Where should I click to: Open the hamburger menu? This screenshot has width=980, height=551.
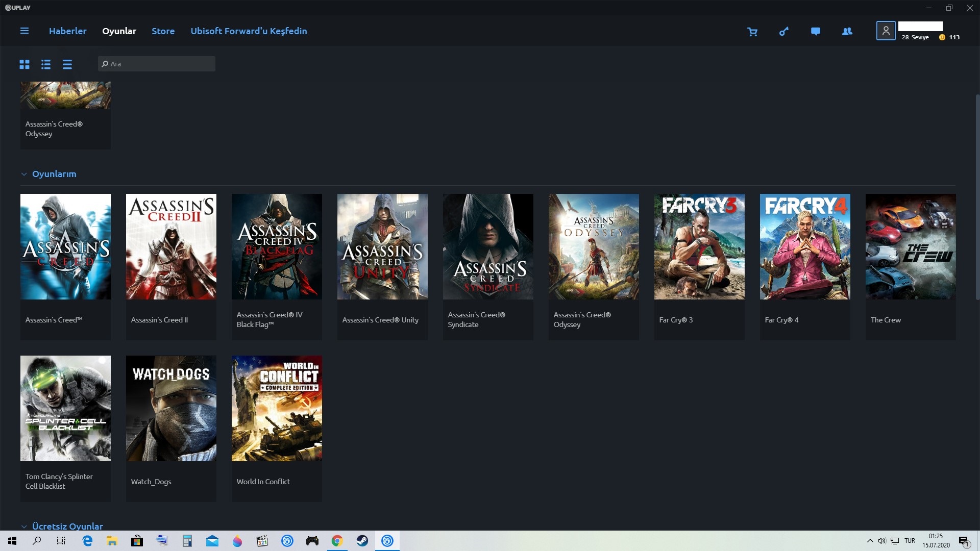(24, 31)
